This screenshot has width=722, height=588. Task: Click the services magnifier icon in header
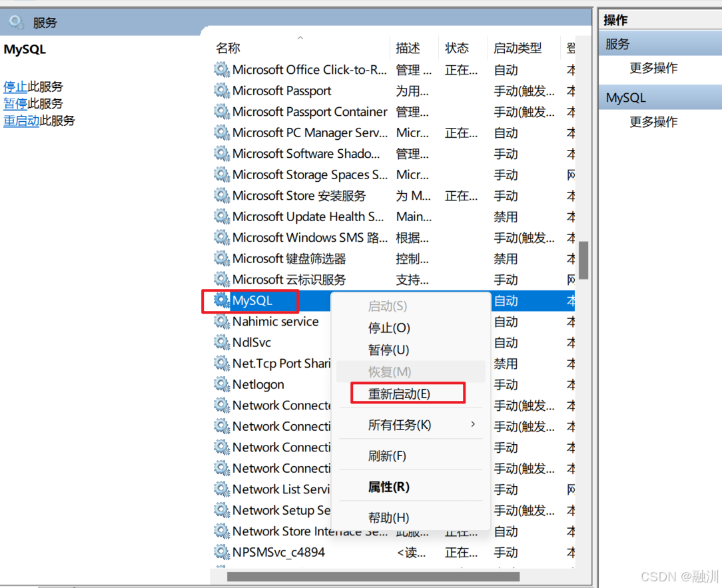(15, 21)
